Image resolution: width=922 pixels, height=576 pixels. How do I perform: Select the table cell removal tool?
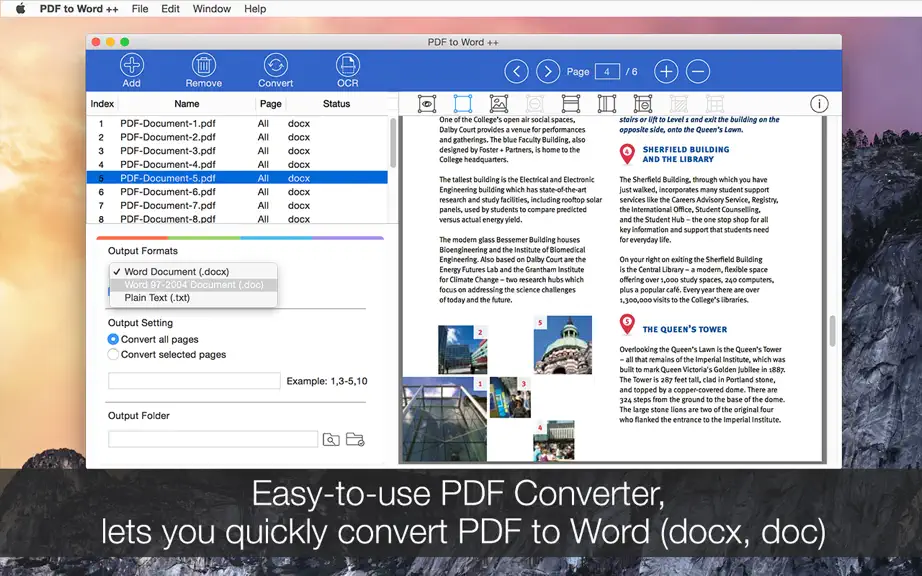click(x=643, y=103)
